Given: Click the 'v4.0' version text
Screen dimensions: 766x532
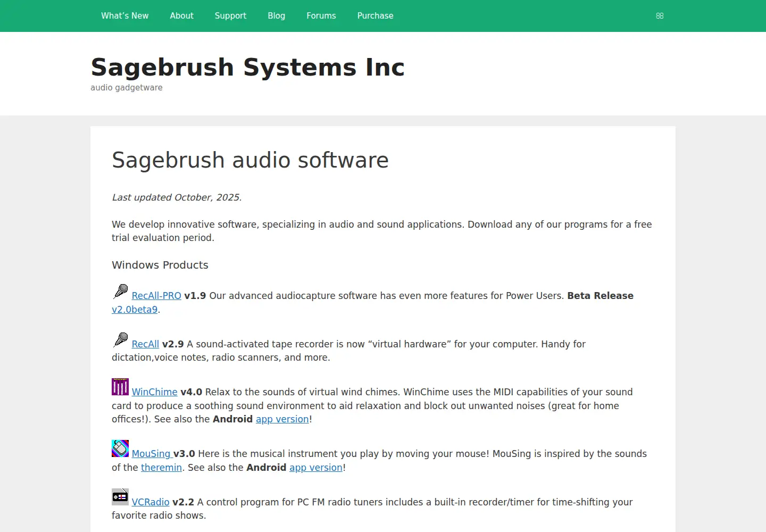Looking at the screenshot, I should click(x=191, y=392).
